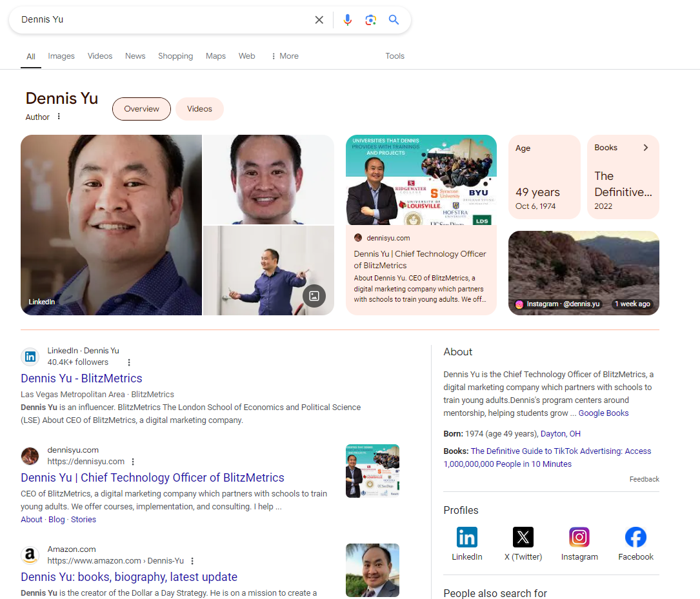The height and width of the screenshot is (599, 700).
Task: Switch to the Overview pill tab
Action: [x=141, y=109]
